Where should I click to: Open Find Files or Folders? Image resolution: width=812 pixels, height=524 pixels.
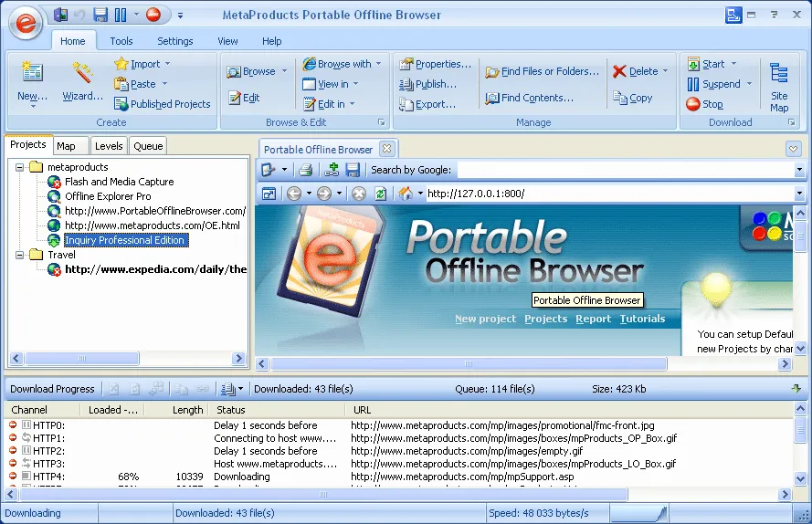[543, 71]
